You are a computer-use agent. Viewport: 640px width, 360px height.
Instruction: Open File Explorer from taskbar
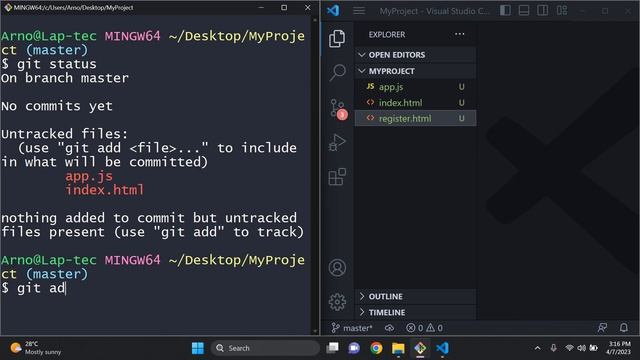(x=398, y=348)
